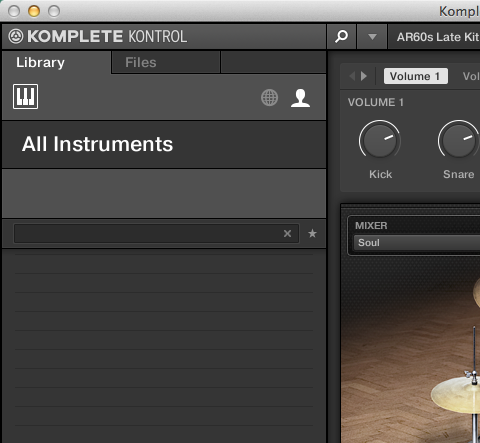Open the dropdown arrow beside preset name

pos(372,37)
